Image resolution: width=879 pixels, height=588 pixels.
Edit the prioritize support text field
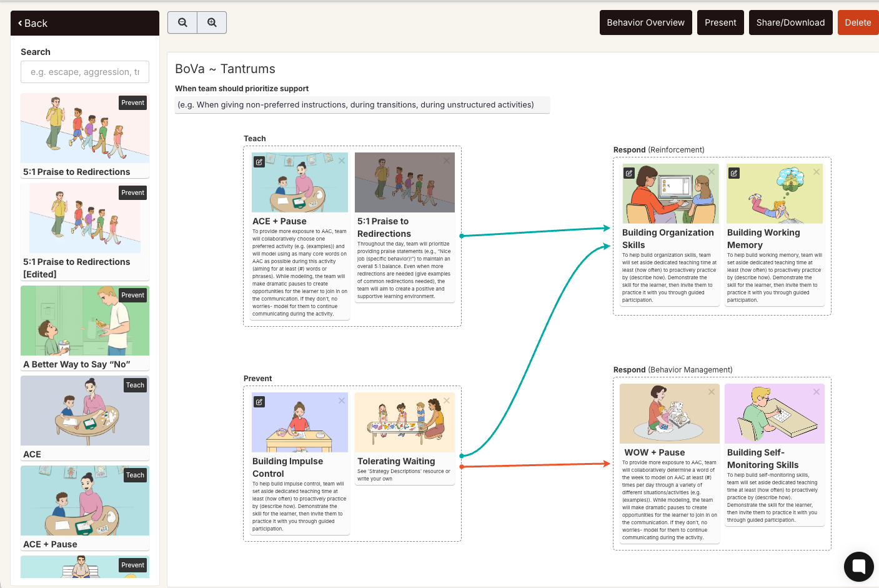tap(362, 105)
